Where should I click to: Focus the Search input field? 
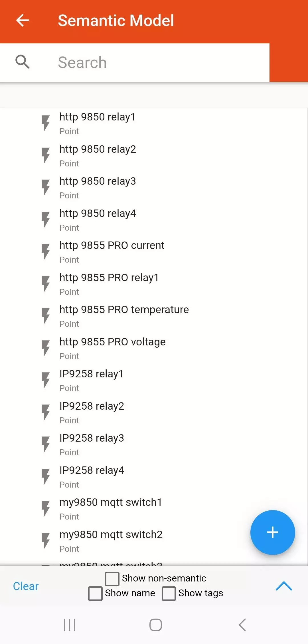(x=160, y=63)
